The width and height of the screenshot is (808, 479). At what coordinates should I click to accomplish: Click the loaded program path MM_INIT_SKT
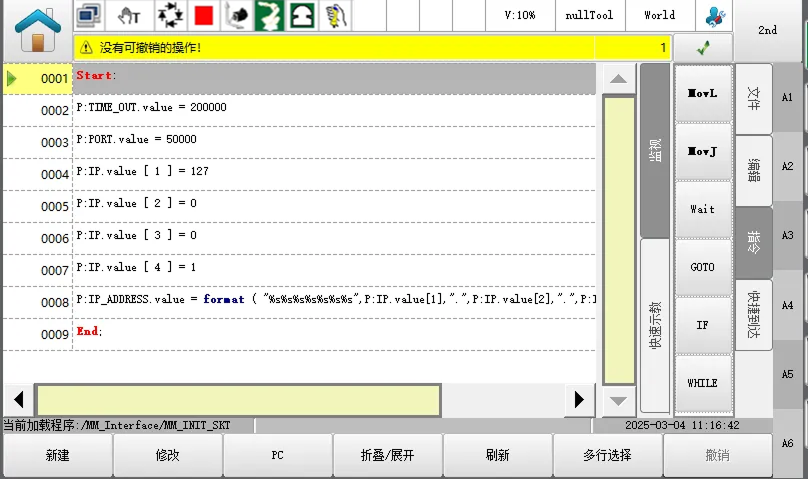tap(117, 425)
